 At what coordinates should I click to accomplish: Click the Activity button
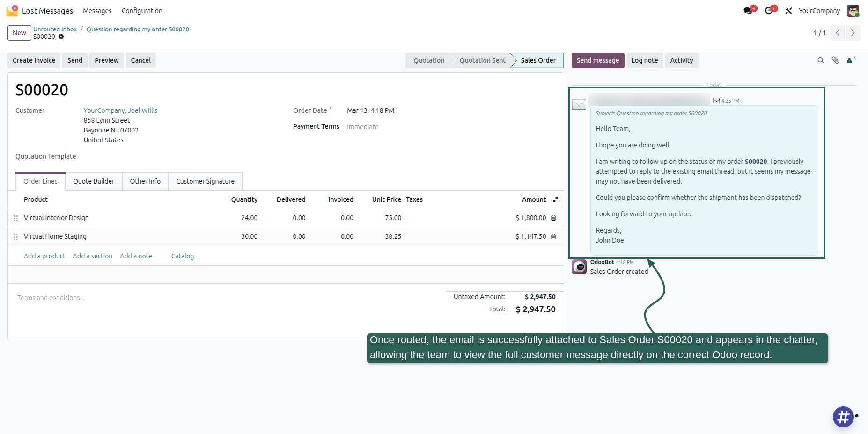682,60
